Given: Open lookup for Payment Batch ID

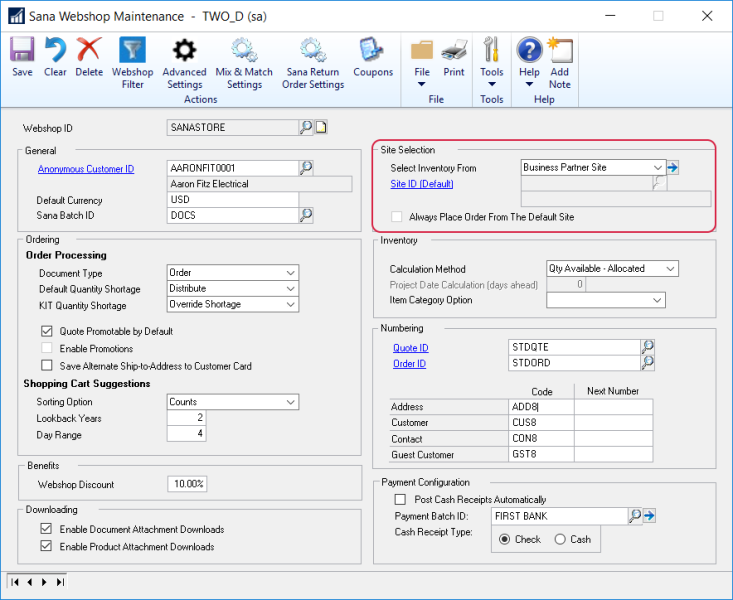Looking at the screenshot, I should pyautogui.click(x=634, y=516).
